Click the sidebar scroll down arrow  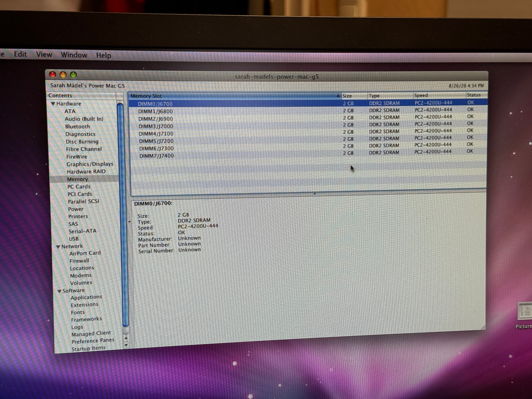point(126,345)
